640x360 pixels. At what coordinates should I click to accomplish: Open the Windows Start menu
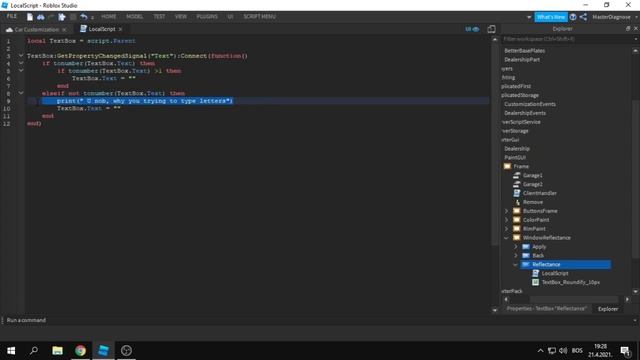[x=11, y=351]
